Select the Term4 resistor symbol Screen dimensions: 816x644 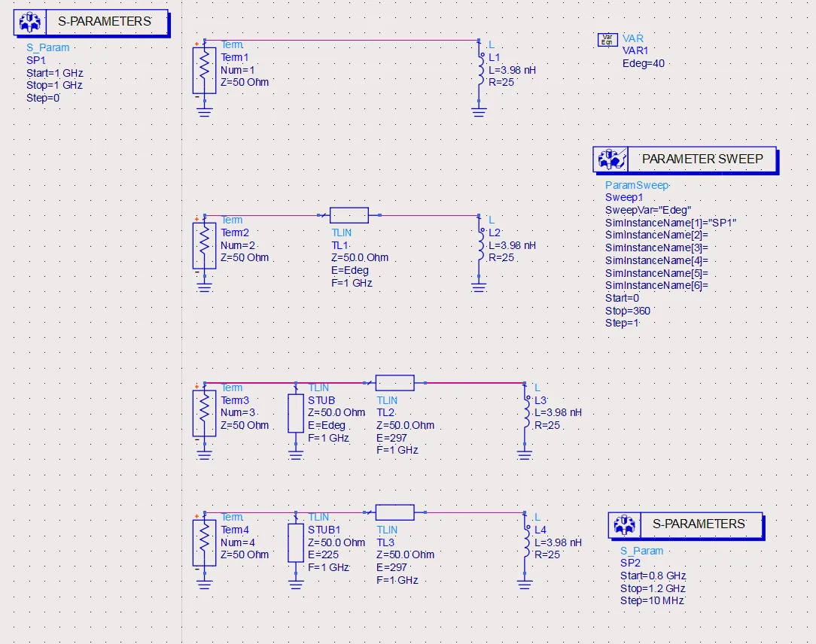[205, 542]
